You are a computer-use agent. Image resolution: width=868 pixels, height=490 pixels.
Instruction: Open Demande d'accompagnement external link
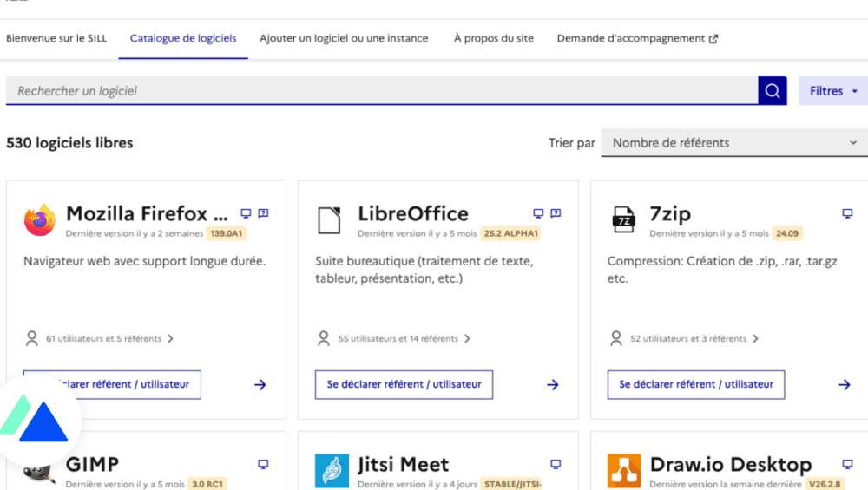tap(637, 38)
